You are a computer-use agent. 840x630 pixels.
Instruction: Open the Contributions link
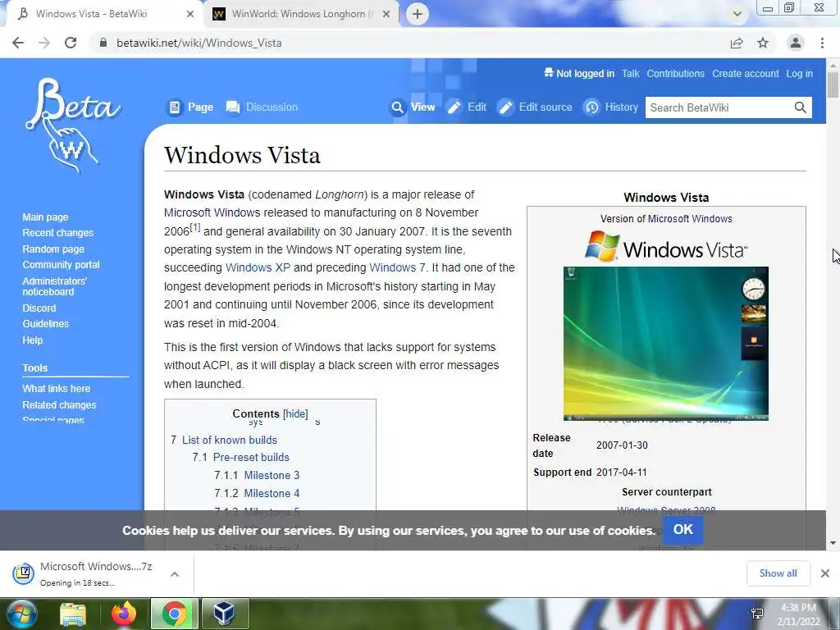(x=676, y=74)
